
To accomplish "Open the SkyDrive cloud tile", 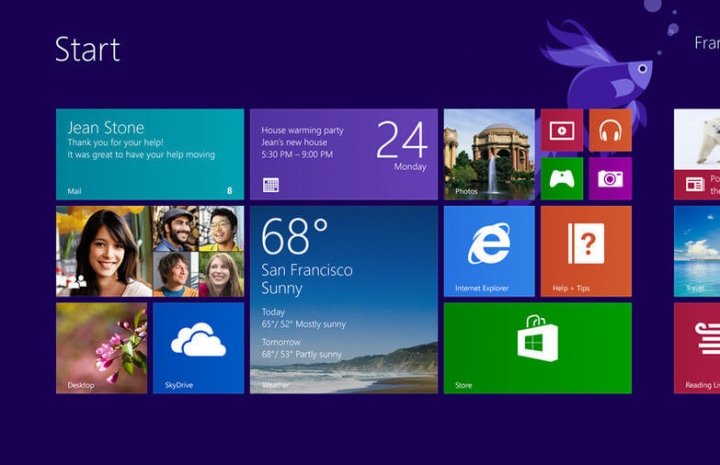I will [x=198, y=347].
